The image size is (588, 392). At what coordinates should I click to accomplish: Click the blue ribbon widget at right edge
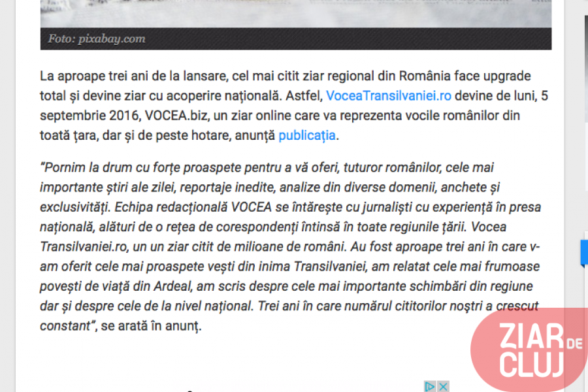tap(583, 253)
